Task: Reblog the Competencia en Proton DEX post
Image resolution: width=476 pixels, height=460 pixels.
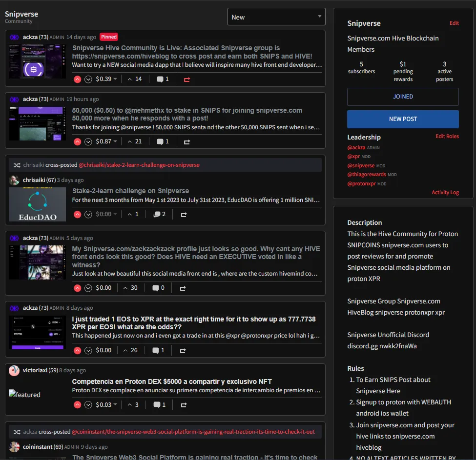Action: 184,405
